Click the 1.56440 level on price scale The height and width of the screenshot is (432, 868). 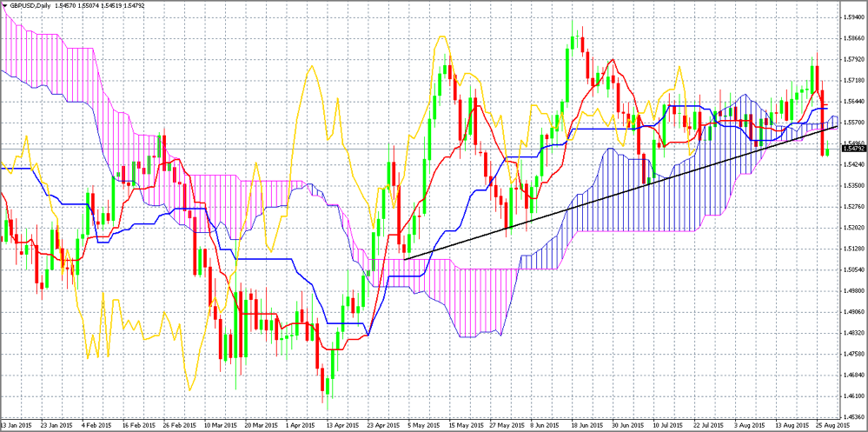pyautogui.click(x=853, y=102)
